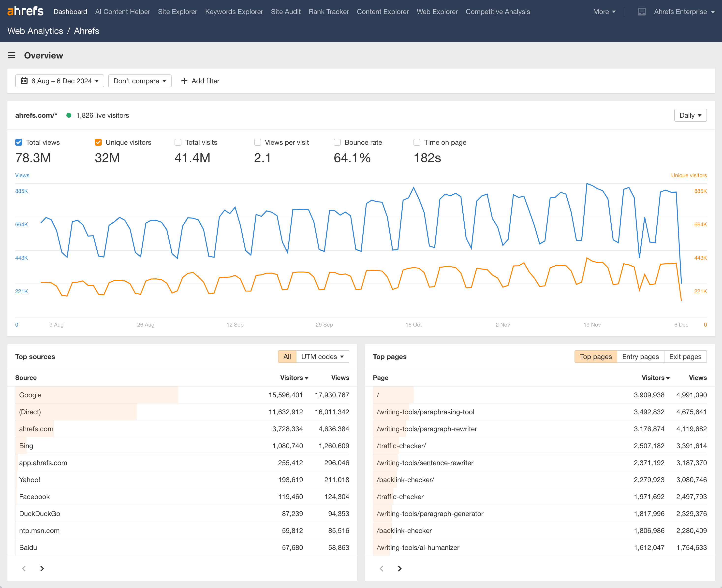Uncheck the Total views checkbox
Viewport: 722px width, 588px height.
19,142
